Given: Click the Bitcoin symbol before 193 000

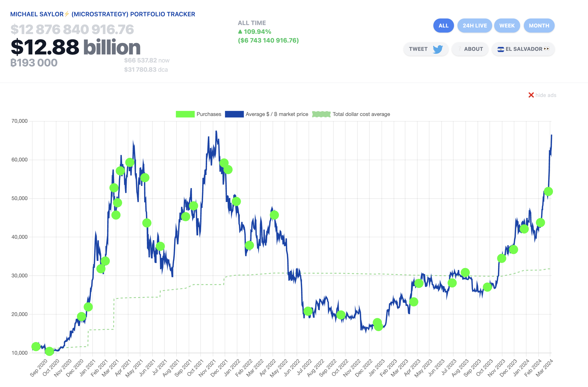Looking at the screenshot, I should (x=13, y=63).
